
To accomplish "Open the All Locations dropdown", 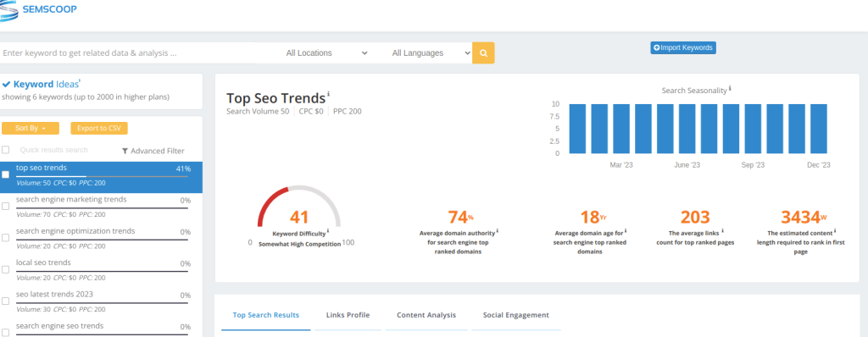I will (326, 53).
